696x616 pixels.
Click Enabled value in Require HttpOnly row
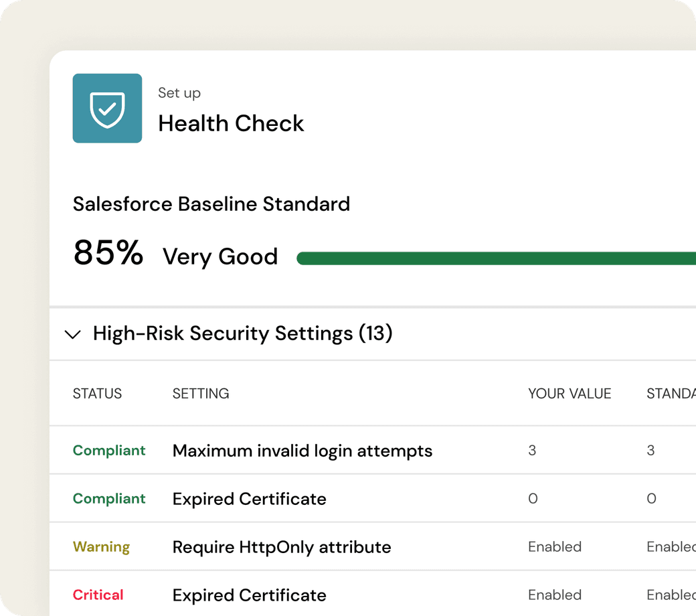555,547
